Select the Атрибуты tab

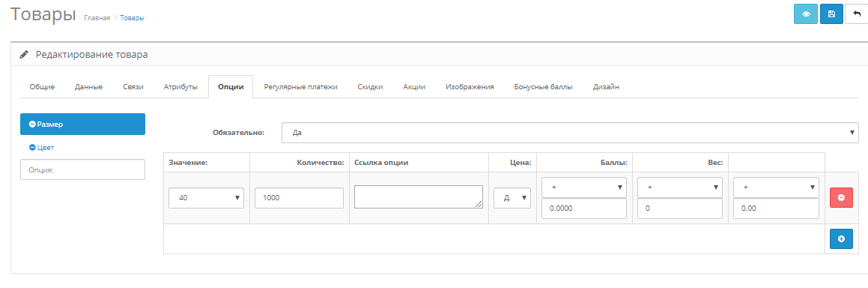pyautogui.click(x=180, y=87)
